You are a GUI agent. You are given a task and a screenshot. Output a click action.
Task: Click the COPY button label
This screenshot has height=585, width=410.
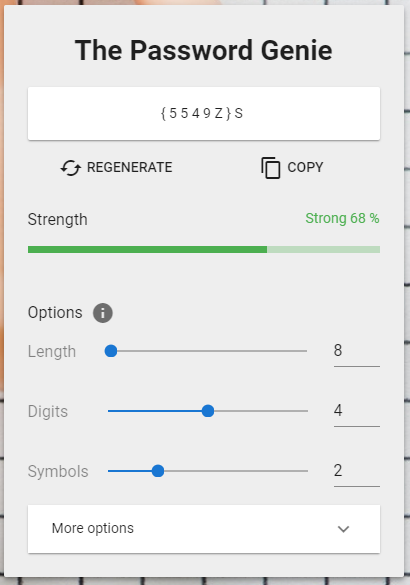[x=305, y=167]
